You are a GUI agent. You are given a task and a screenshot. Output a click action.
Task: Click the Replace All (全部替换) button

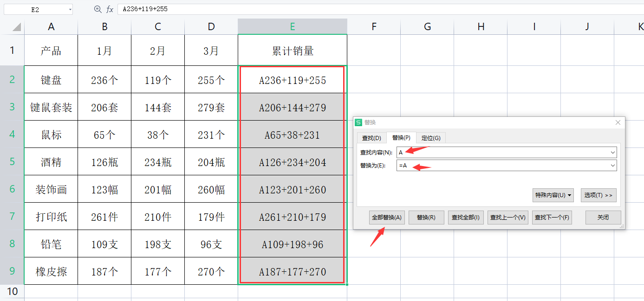pyautogui.click(x=387, y=218)
